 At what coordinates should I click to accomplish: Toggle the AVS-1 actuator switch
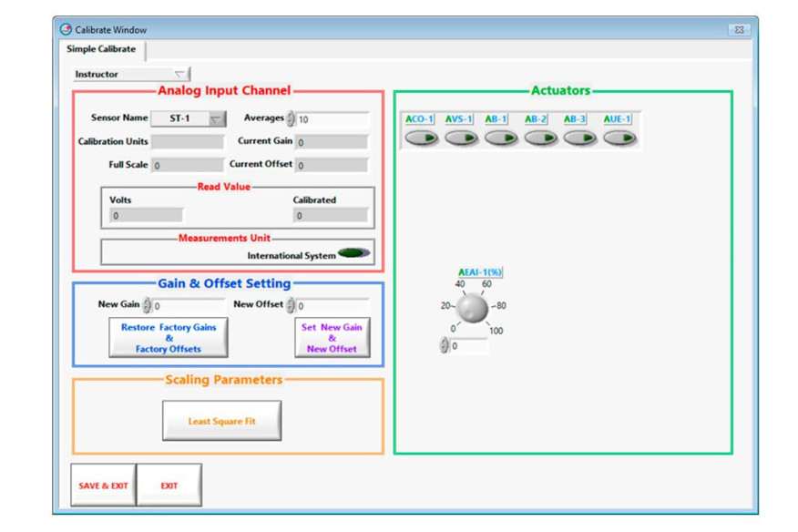(x=461, y=138)
